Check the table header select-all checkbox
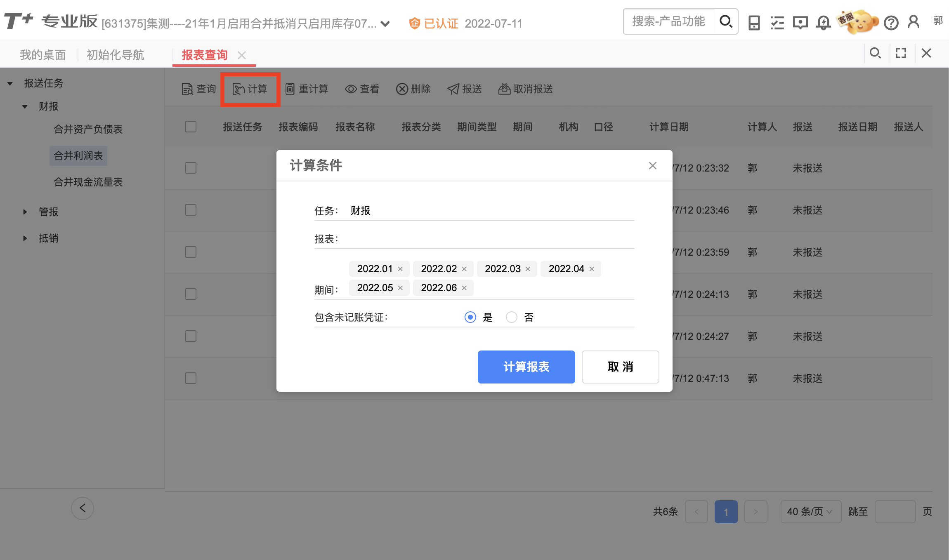The height and width of the screenshot is (560, 949). (191, 127)
